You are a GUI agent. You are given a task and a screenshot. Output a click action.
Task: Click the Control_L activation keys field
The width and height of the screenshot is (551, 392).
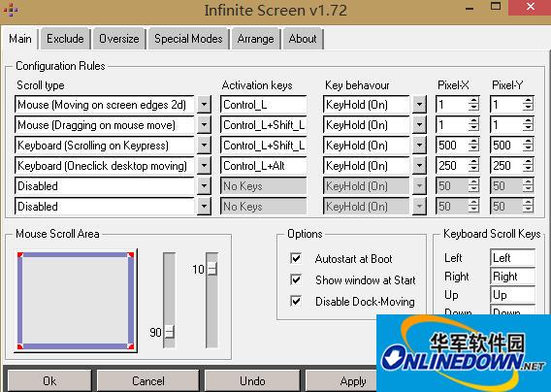264,105
